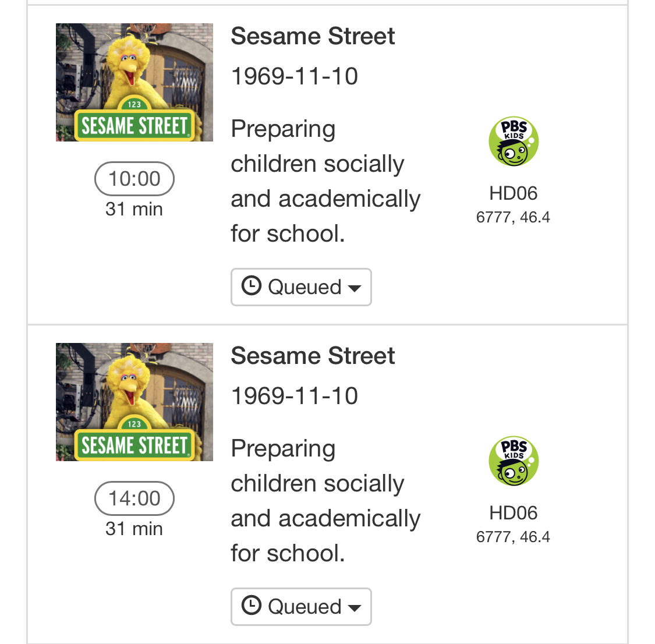
Task: Click the 1969-11-10 date of the 10:00 showing
Action: tap(295, 76)
